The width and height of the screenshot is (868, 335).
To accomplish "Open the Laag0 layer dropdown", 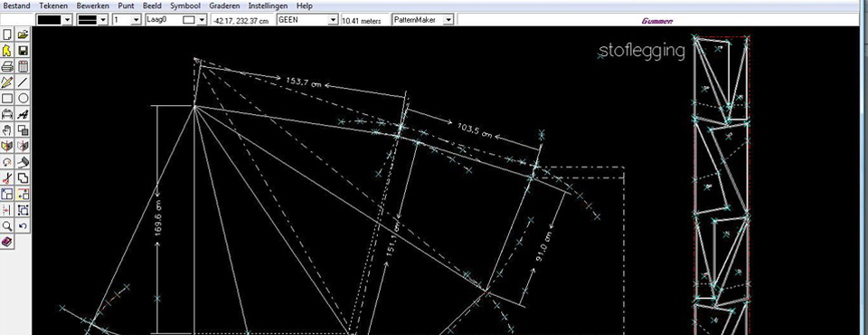I will pyautogui.click(x=176, y=20).
